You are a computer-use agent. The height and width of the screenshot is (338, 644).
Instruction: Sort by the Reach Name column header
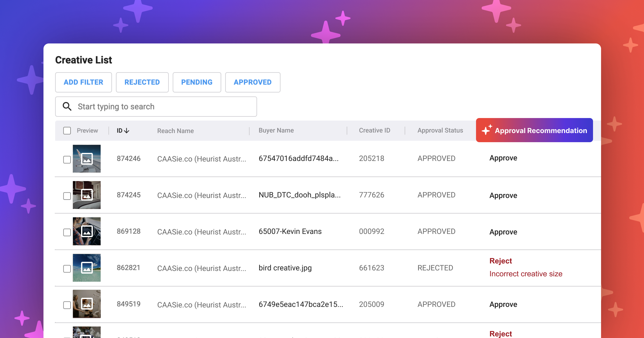click(175, 131)
